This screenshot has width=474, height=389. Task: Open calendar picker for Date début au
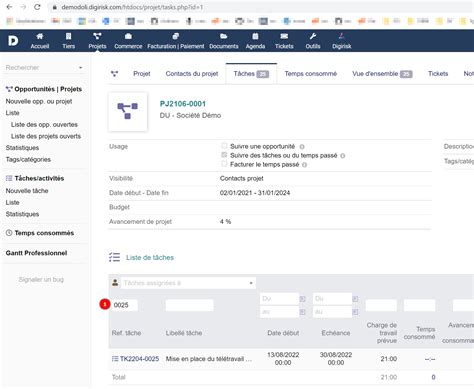point(302,312)
